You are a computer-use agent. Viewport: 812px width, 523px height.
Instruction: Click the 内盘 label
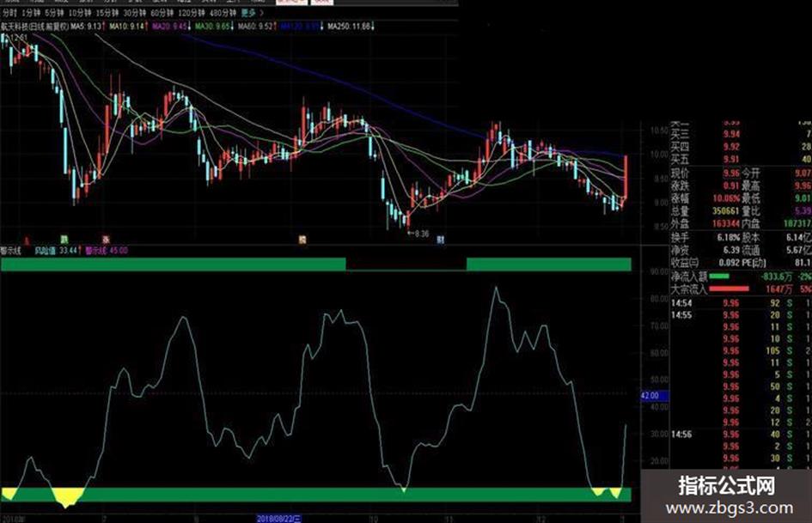pos(751,223)
